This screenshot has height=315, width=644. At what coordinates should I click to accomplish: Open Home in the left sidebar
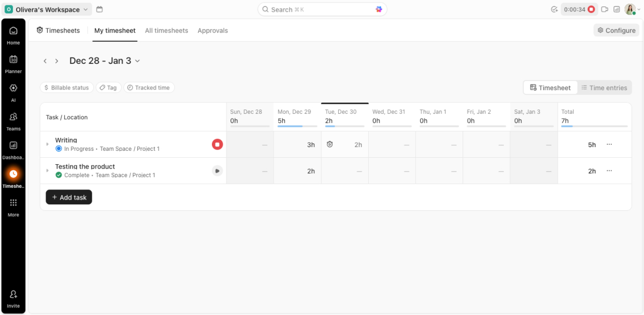point(13,35)
